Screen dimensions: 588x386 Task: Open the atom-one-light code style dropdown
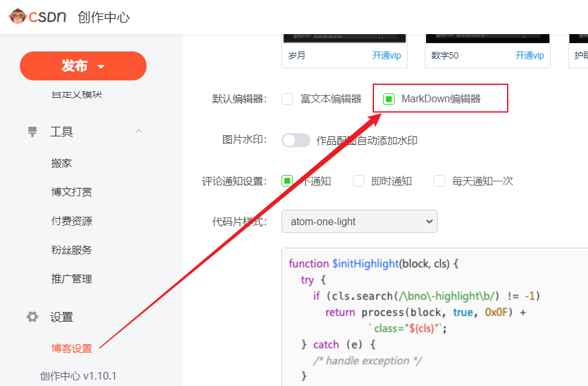pyautogui.click(x=359, y=221)
